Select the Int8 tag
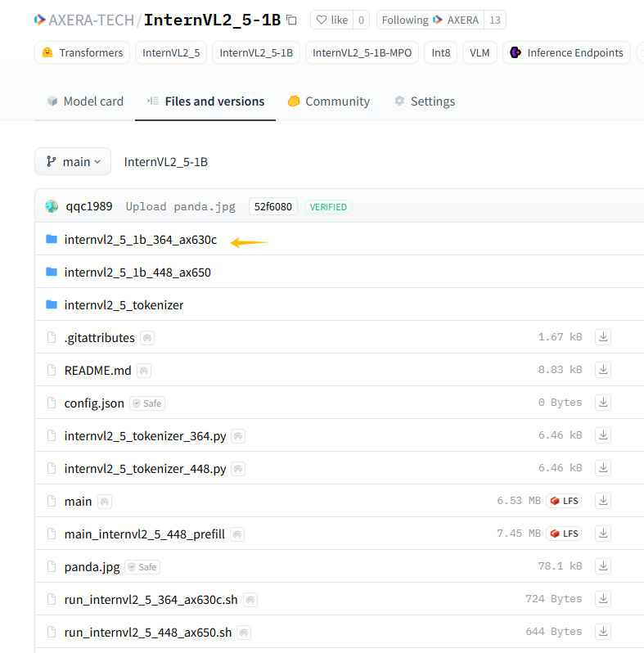 click(x=441, y=53)
